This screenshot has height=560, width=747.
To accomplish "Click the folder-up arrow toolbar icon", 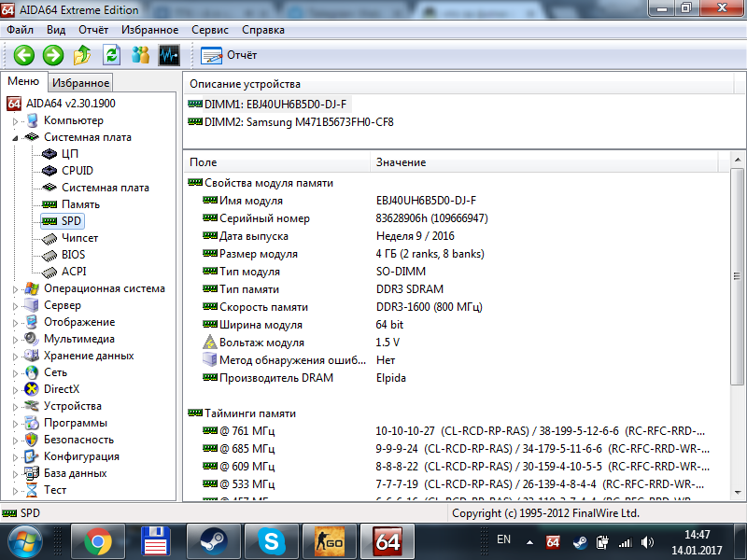I will point(82,55).
